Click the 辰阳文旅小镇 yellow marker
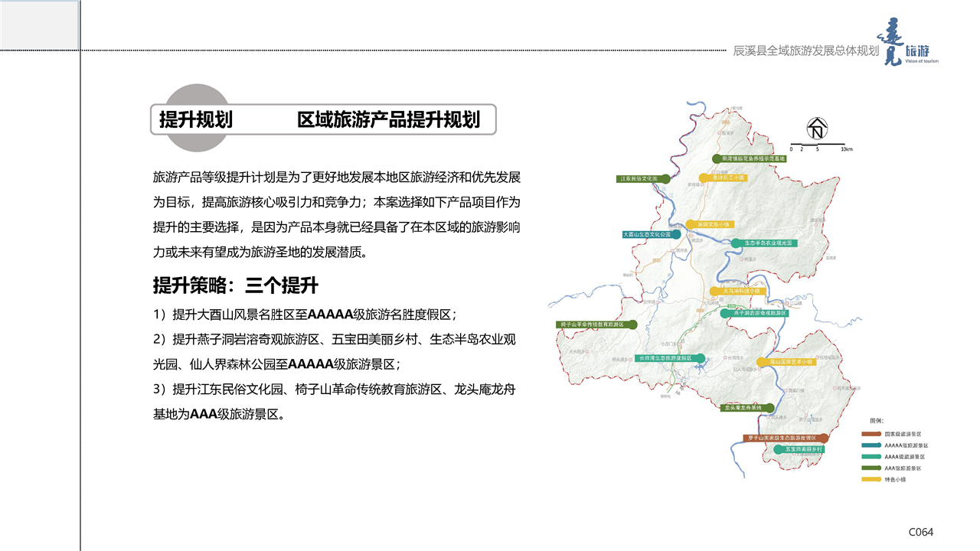This screenshot has width=980, height=551. click(708, 224)
